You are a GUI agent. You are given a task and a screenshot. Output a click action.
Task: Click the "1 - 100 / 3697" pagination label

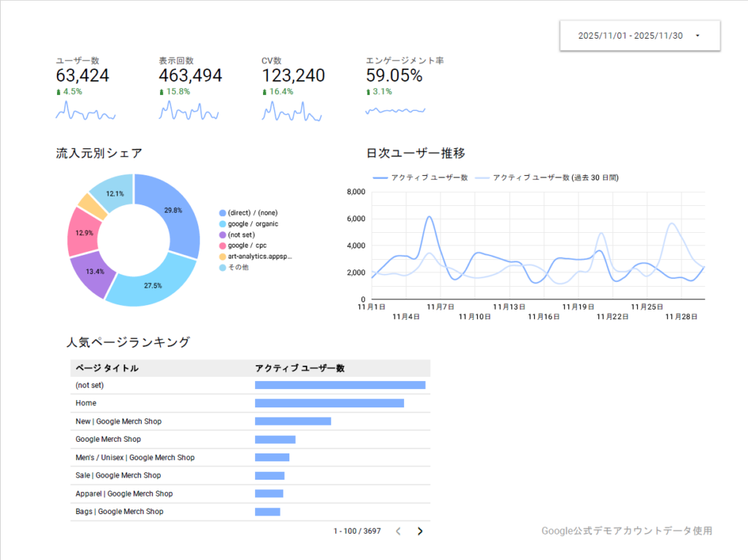pos(355,531)
